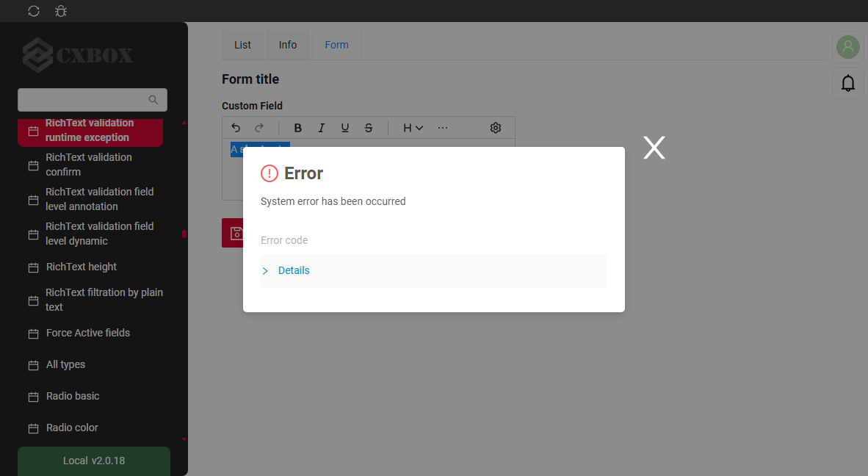Open Radio color menu item

click(x=90, y=428)
